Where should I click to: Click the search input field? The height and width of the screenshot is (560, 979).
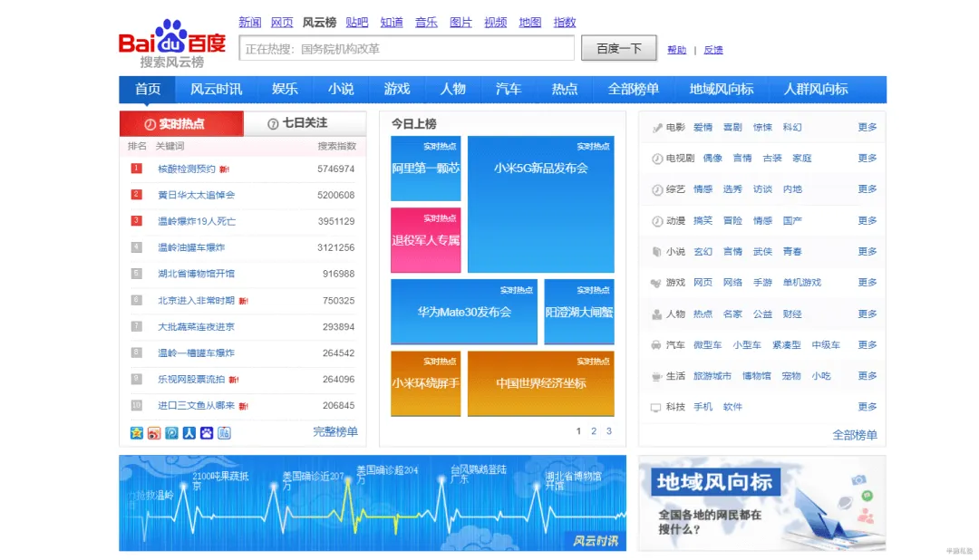(x=406, y=49)
